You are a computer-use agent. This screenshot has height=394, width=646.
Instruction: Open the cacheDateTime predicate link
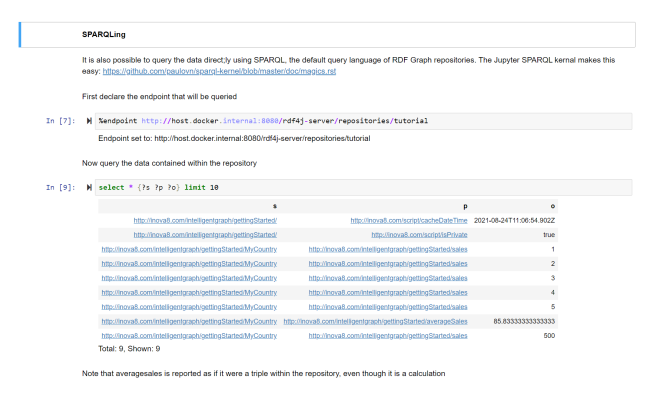(409, 220)
